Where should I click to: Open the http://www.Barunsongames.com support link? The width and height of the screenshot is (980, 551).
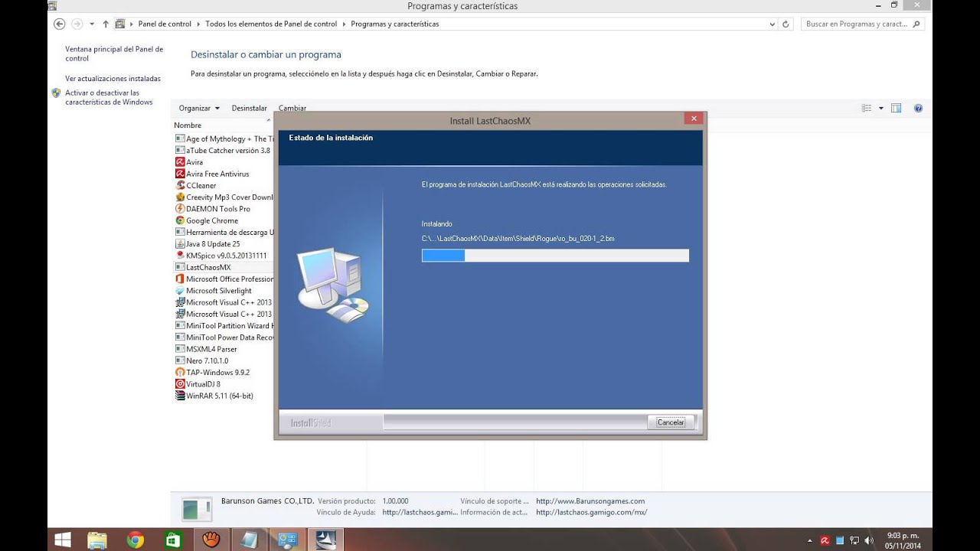590,500
